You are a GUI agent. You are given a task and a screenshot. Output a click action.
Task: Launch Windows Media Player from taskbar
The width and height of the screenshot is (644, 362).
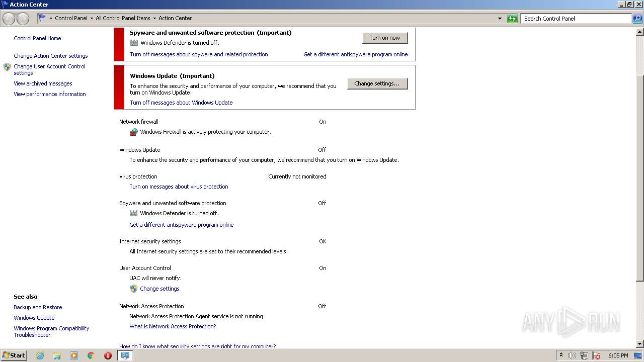[74, 355]
